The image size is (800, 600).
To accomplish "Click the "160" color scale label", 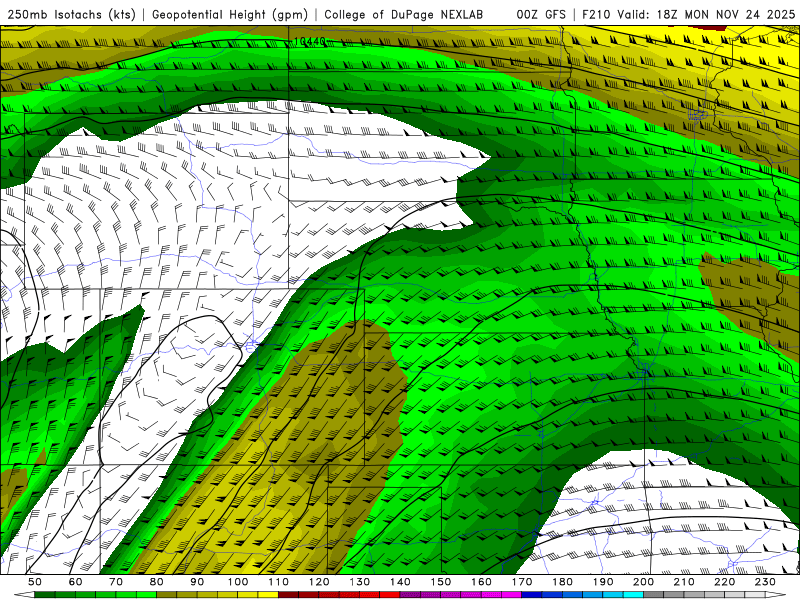I will [x=482, y=582].
